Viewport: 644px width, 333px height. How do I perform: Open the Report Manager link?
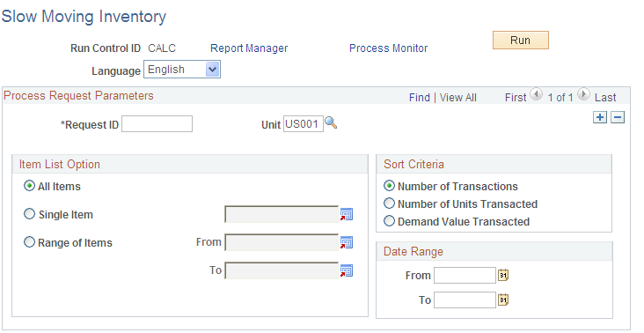(x=249, y=48)
